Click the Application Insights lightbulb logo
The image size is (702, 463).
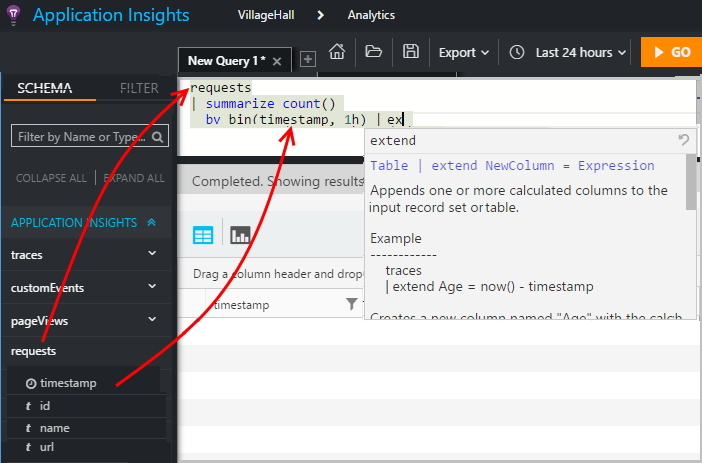pyautogui.click(x=13, y=15)
